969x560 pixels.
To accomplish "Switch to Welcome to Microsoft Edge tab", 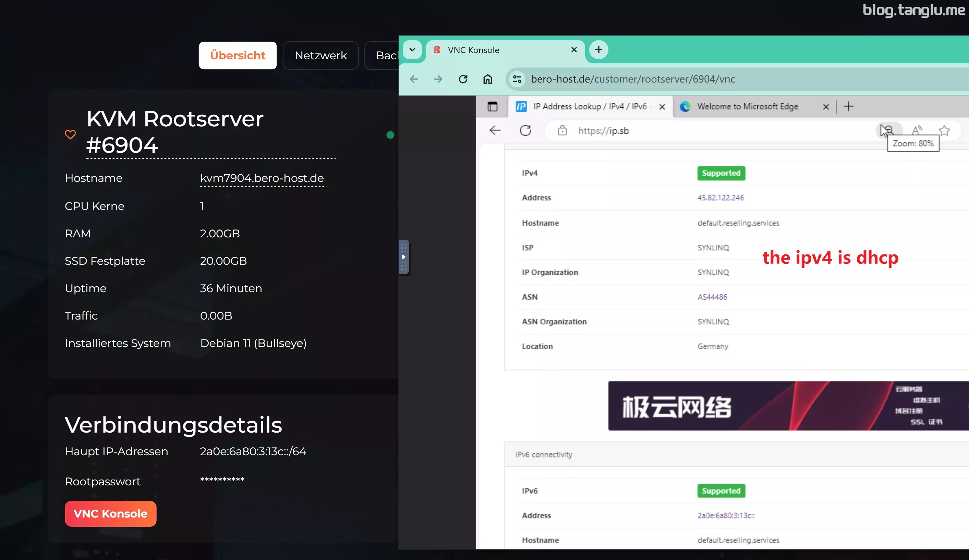I will (x=747, y=107).
